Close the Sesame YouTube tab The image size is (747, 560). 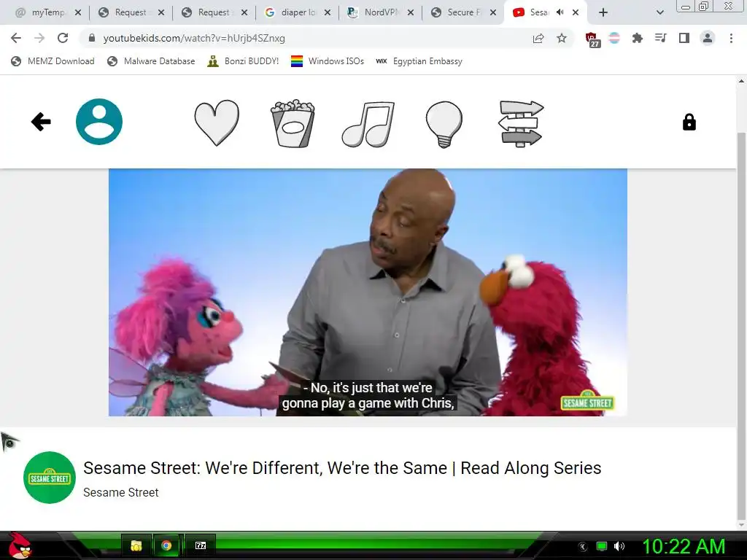(576, 12)
